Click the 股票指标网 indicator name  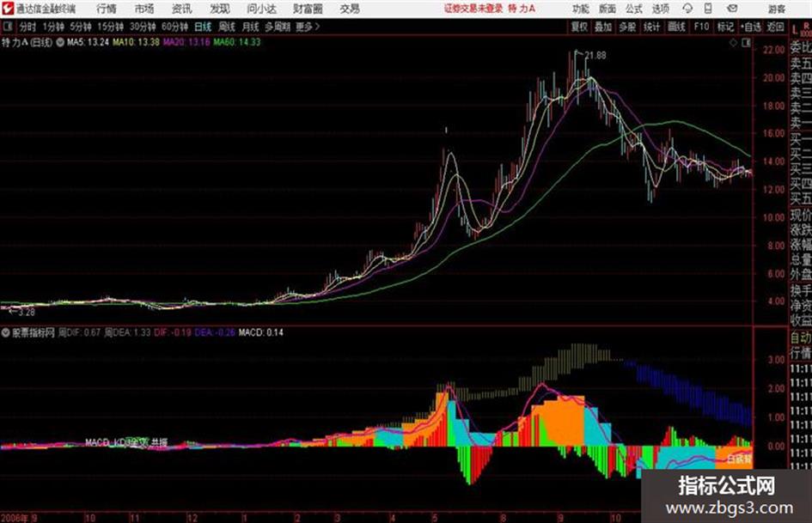point(34,332)
